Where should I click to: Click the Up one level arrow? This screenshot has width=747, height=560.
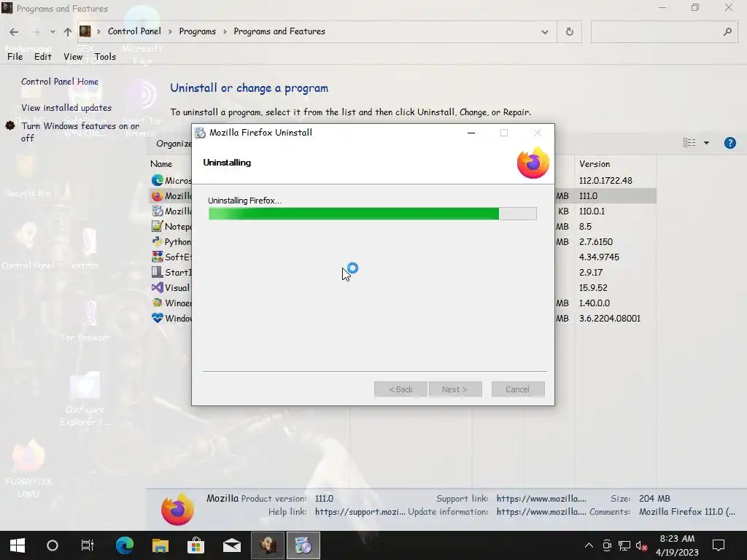[68, 32]
